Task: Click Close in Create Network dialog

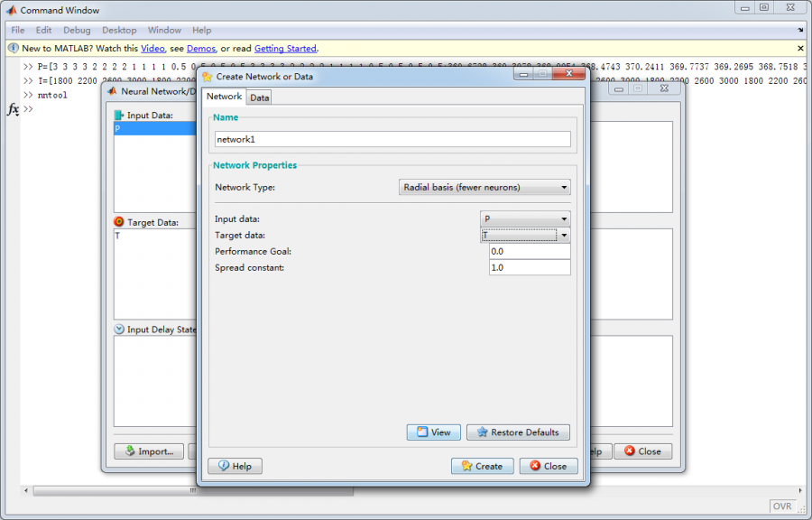Action: 549,466
